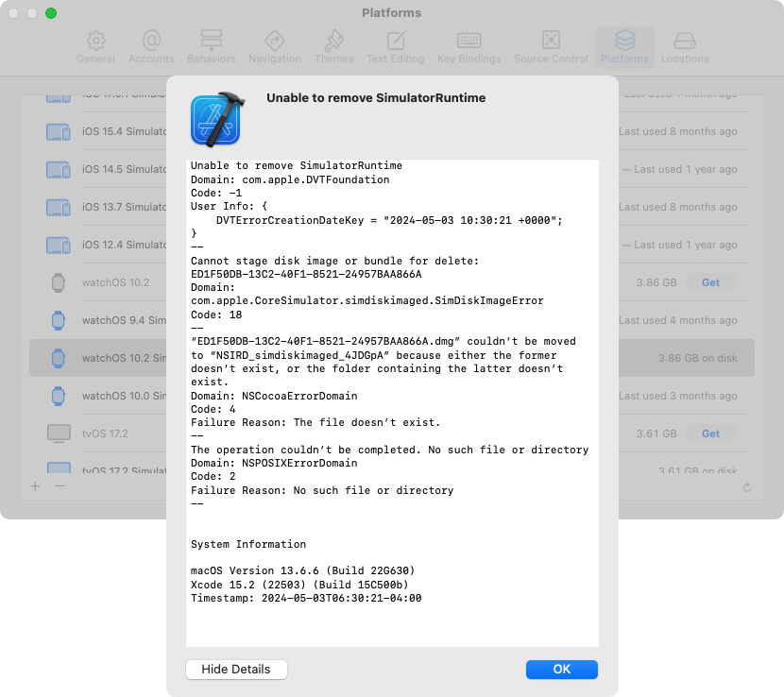Select the iOS 15.4 Simulator row

tap(104, 131)
